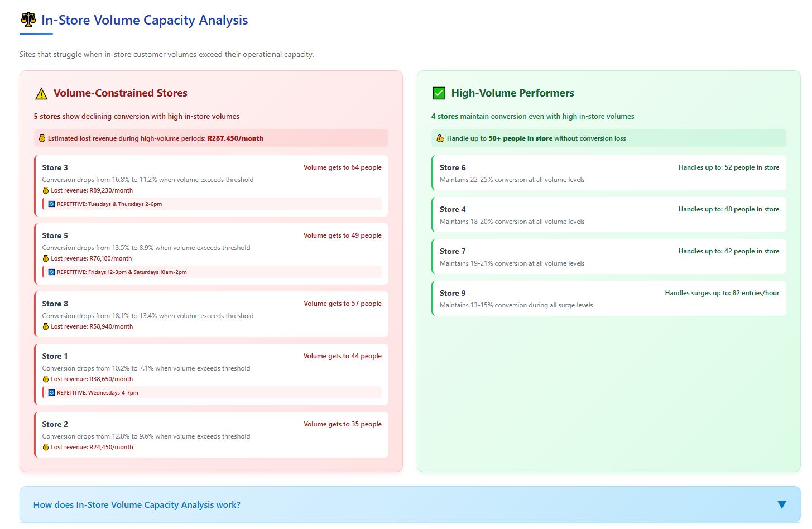The width and height of the screenshot is (812, 529).
Task: Select the Store 3 card heading
Action: (x=55, y=167)
